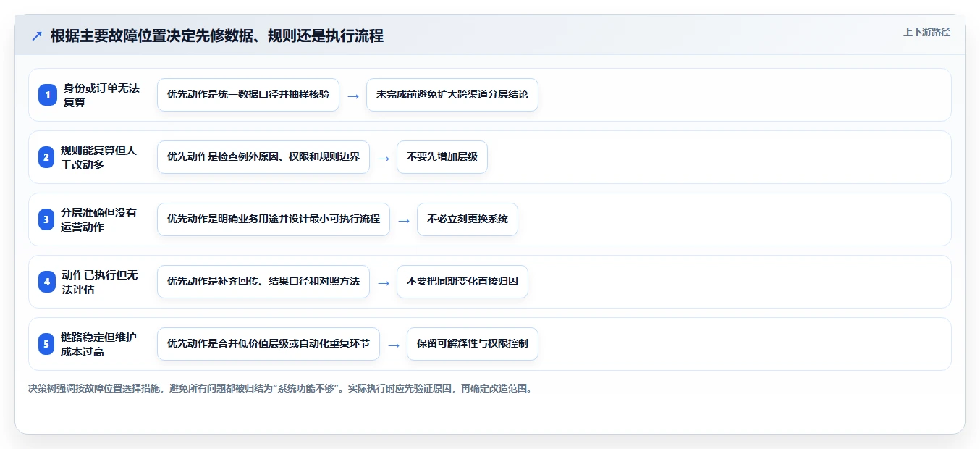Click the label 动作已执行但无法评估
980x449 pixels.
[x=99, y=282]
